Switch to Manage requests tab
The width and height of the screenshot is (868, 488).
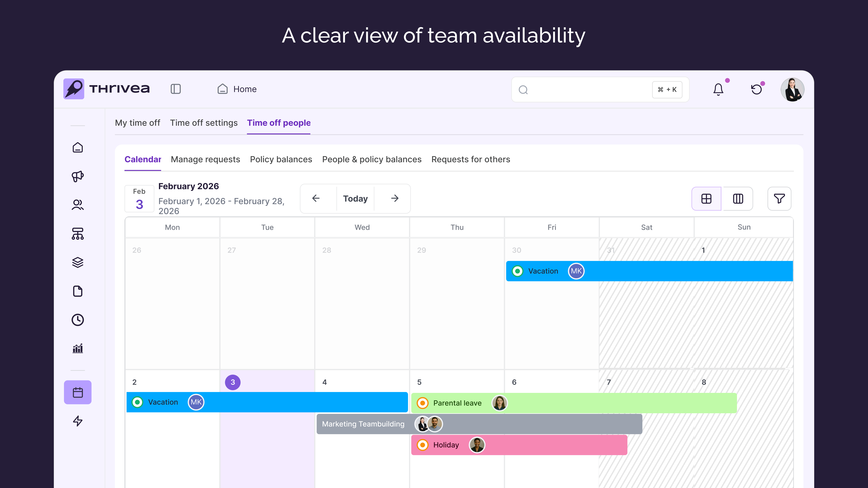coord(205,159)
